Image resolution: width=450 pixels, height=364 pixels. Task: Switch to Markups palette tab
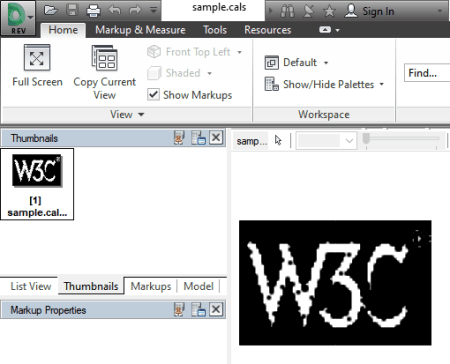click(151, 286)
